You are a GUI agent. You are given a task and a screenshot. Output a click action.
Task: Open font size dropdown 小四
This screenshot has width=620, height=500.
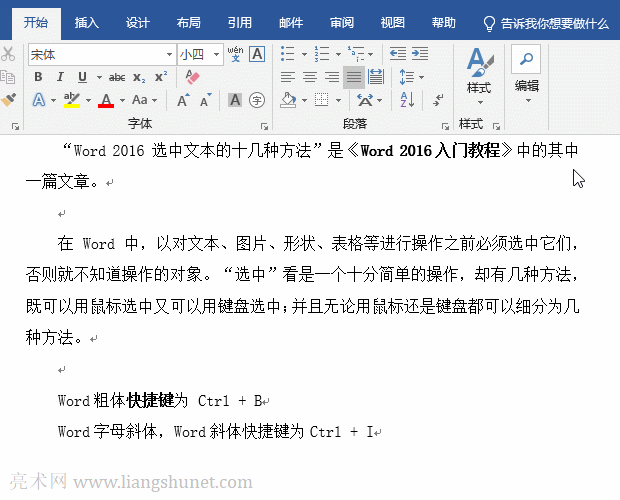(216, 54)
